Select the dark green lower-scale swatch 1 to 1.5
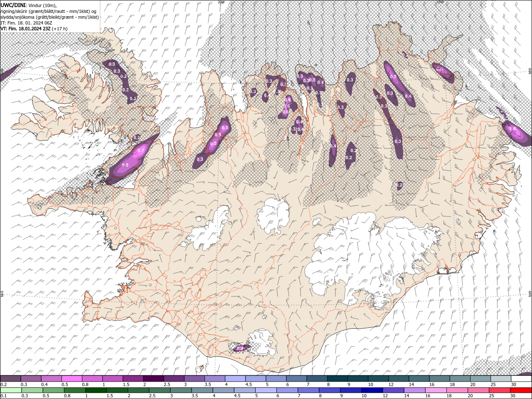Viewport: 532px width, 399px height. pos(96,390)
